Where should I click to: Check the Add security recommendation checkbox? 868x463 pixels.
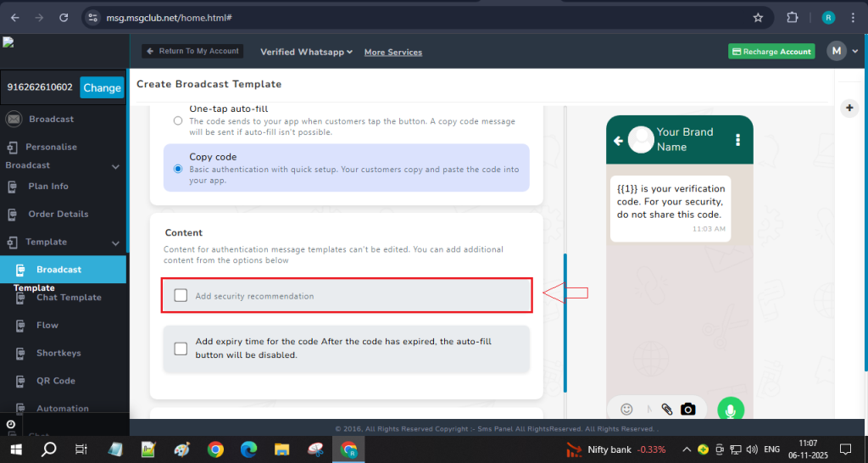(x=181, y=296)
